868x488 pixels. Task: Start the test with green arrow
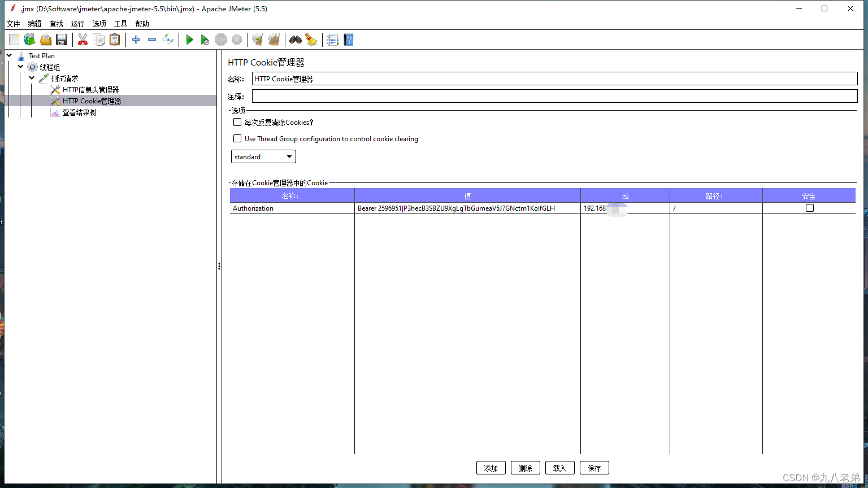pos(189,40)
